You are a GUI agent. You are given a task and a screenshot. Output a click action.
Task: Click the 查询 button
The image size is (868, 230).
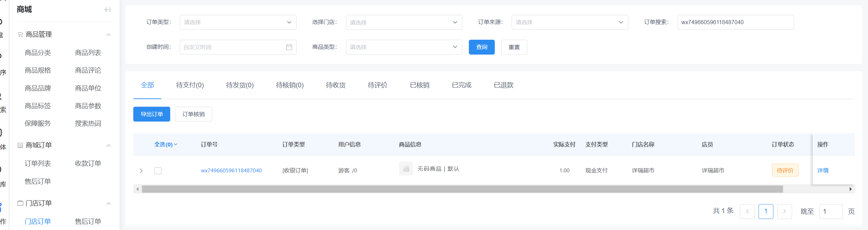[x=482, y=47]
